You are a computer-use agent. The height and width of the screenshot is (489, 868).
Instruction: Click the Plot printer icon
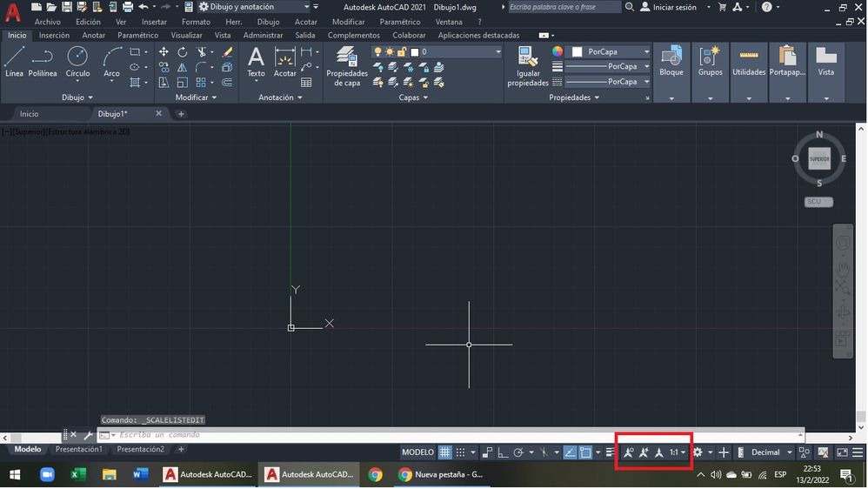[x=128, y=7]
